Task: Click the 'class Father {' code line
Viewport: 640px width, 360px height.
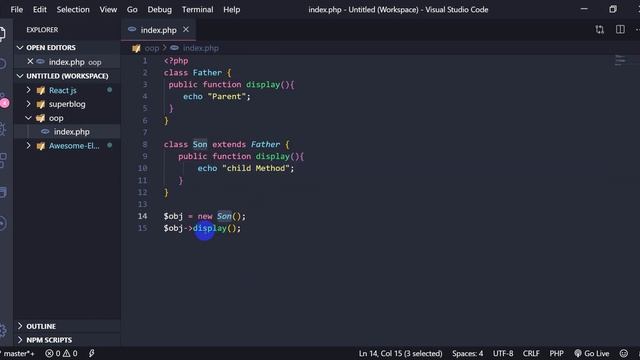Action: 198,73
